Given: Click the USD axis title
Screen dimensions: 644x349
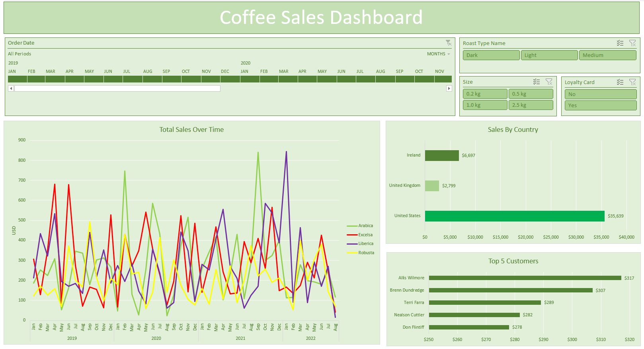Looking at the screenshot, I should 14,230.
